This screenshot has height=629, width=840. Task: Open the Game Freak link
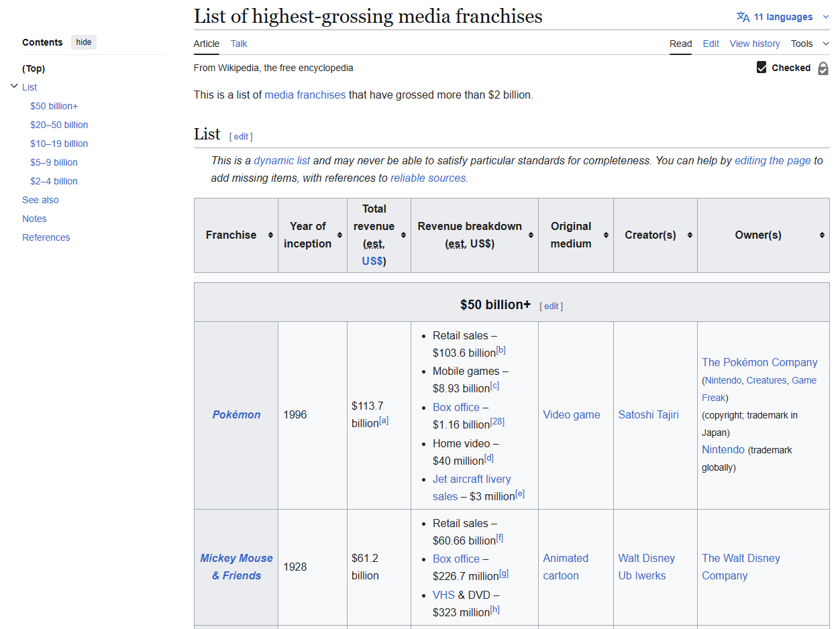[759, 389]
